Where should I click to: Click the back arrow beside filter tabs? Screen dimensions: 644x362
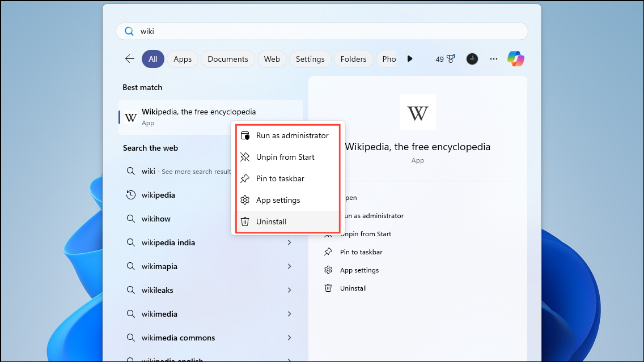coord(130,59)
